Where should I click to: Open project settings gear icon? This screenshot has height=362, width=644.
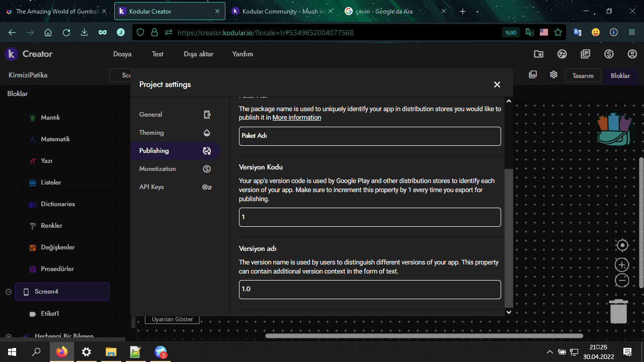(553, 74)
